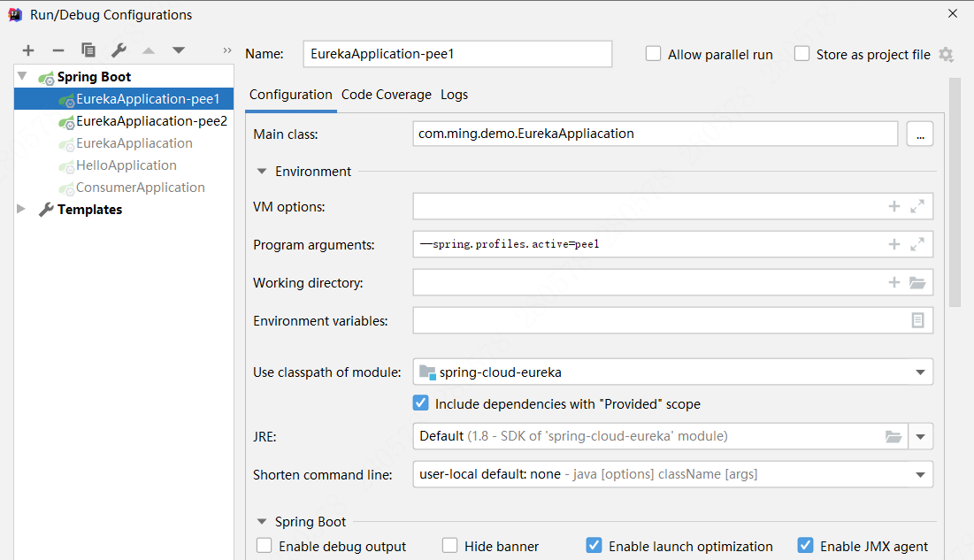Collapse the Spring Boot tree node
Screen dimensions: 974x560
22,76
